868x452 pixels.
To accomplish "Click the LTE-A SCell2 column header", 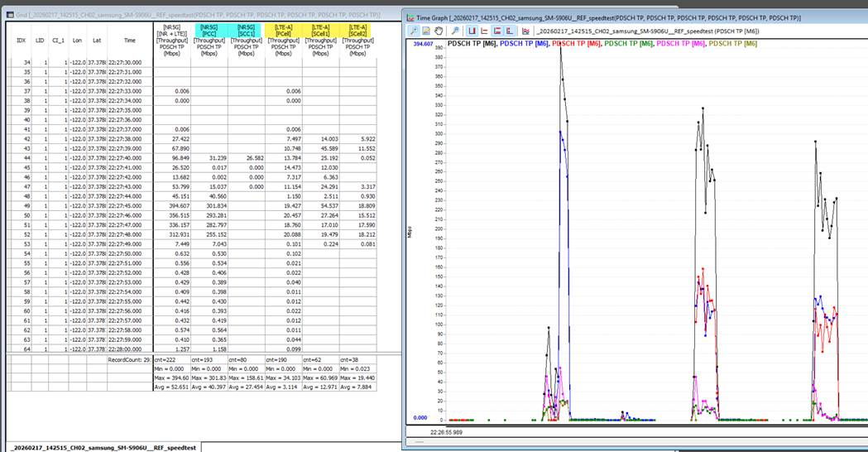I will 357,39.
